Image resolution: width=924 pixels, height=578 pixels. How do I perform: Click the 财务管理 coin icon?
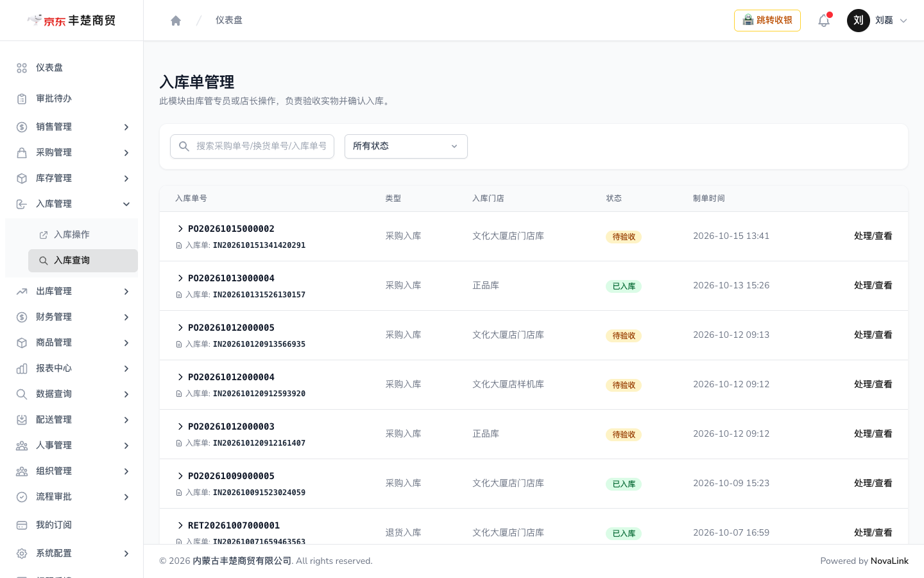click(x=22, y=317)
